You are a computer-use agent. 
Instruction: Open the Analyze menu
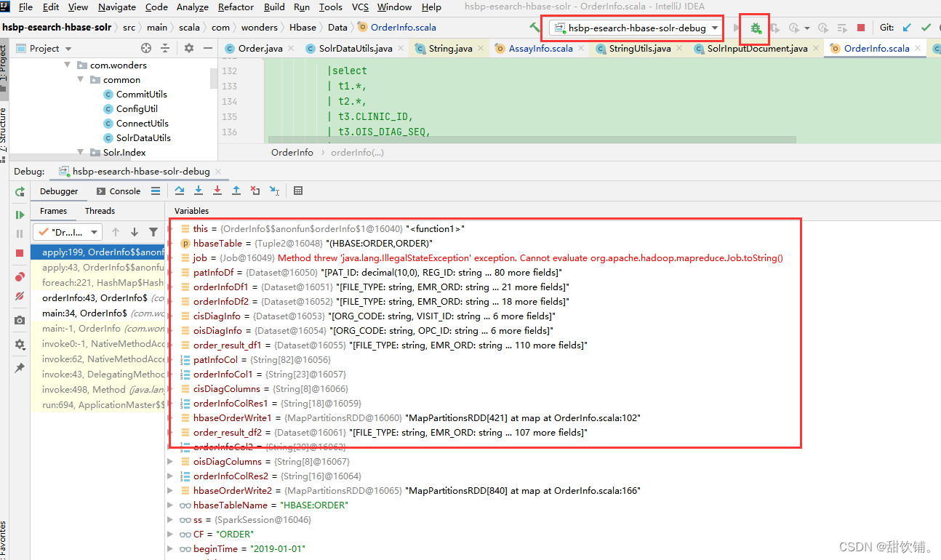[x=193, y=7]
